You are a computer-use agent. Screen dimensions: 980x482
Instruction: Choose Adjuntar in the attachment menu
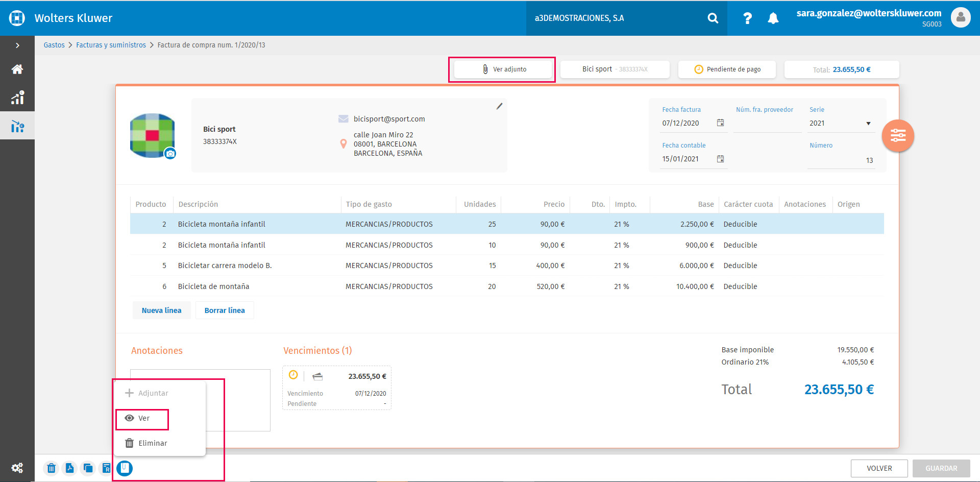(x=160, y=393)
